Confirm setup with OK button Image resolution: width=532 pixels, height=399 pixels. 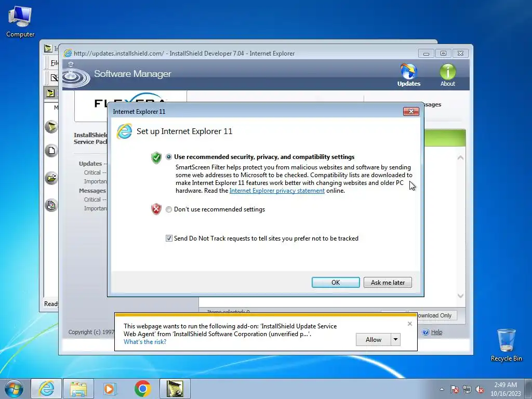click(336, 282)
